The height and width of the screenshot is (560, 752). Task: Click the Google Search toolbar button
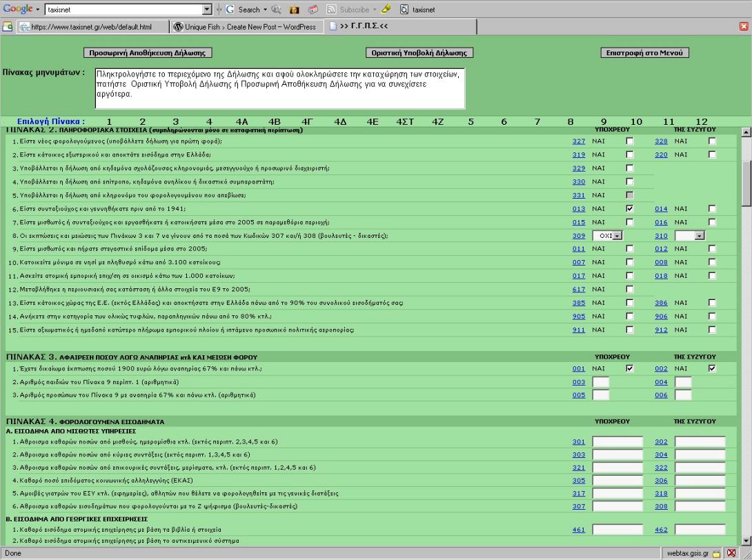242,10
